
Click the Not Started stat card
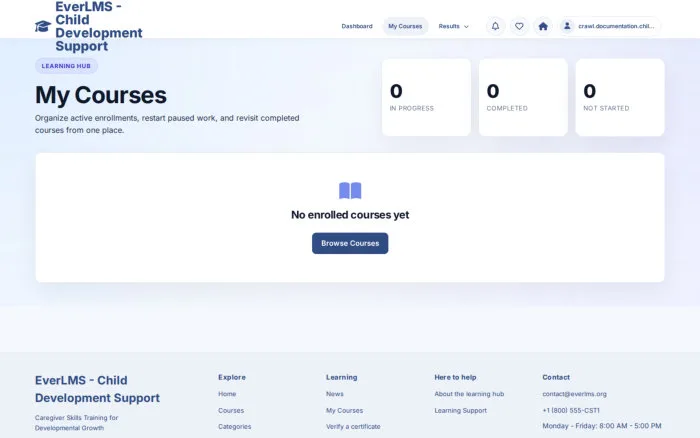point(620,97)
